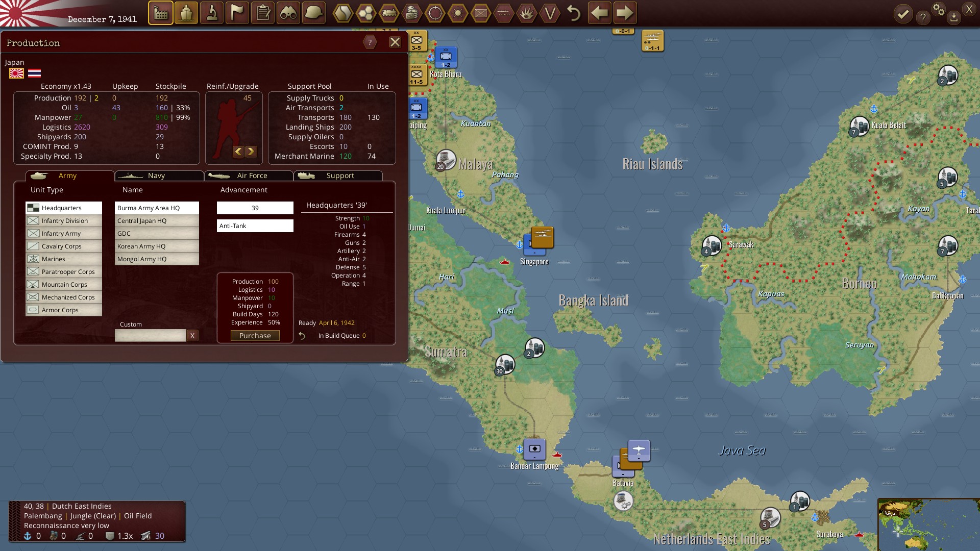Close the Production panel

tap(395, 42)
